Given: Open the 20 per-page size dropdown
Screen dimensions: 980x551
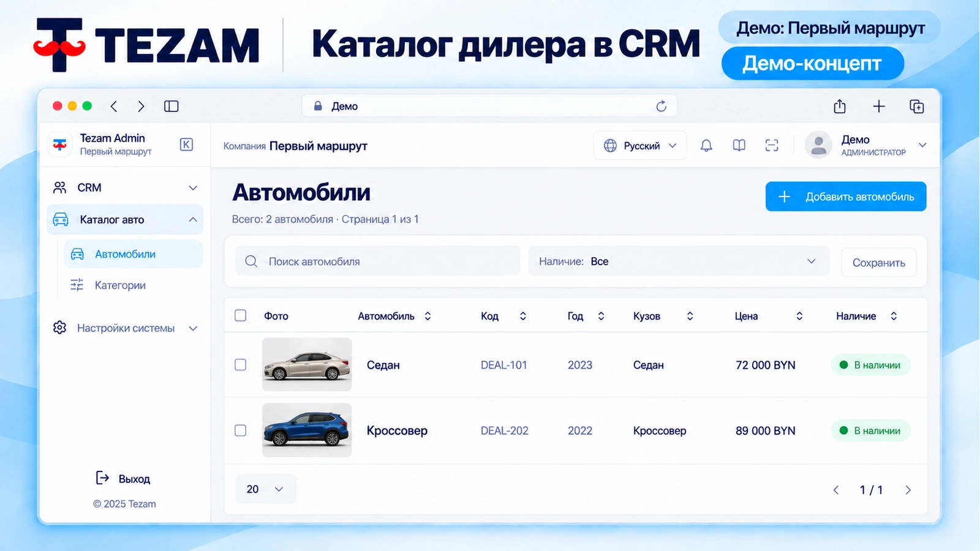Looking at the screenshot, I should pos(266,489).
